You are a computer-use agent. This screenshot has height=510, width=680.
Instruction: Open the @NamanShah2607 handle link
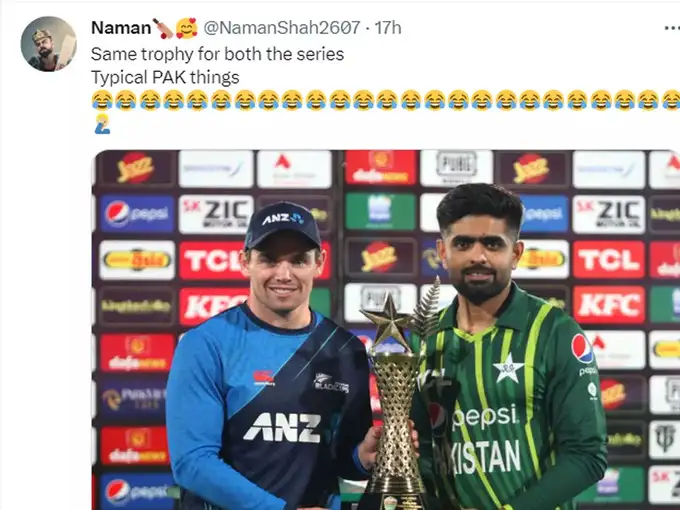282,28
